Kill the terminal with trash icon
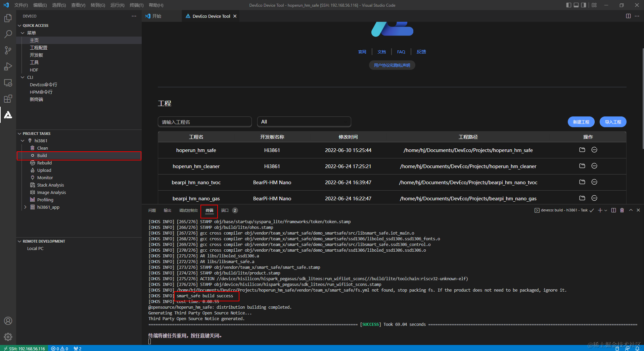 (x=622, y=210)
